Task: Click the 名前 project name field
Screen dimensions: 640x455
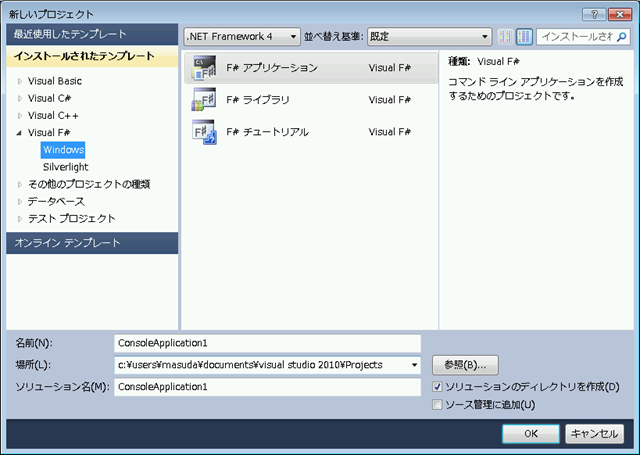Action: pos(267,343)
